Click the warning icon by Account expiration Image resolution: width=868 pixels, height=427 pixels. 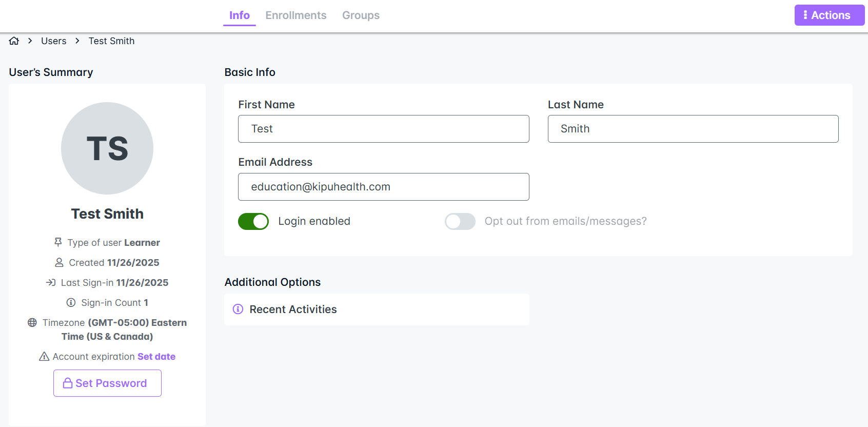coord(44,357)
